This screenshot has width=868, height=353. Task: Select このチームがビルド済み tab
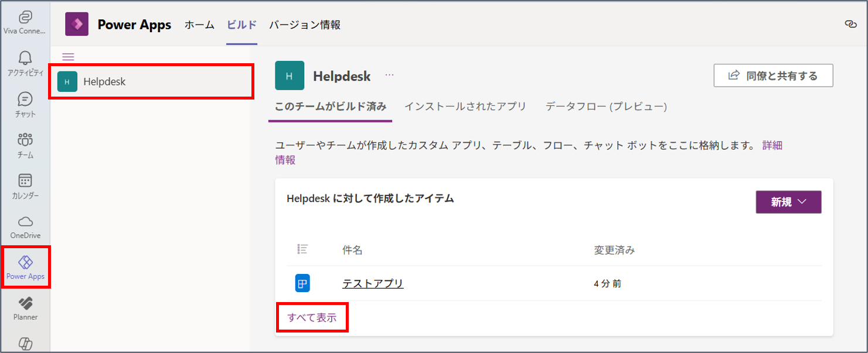click(331, 107)
